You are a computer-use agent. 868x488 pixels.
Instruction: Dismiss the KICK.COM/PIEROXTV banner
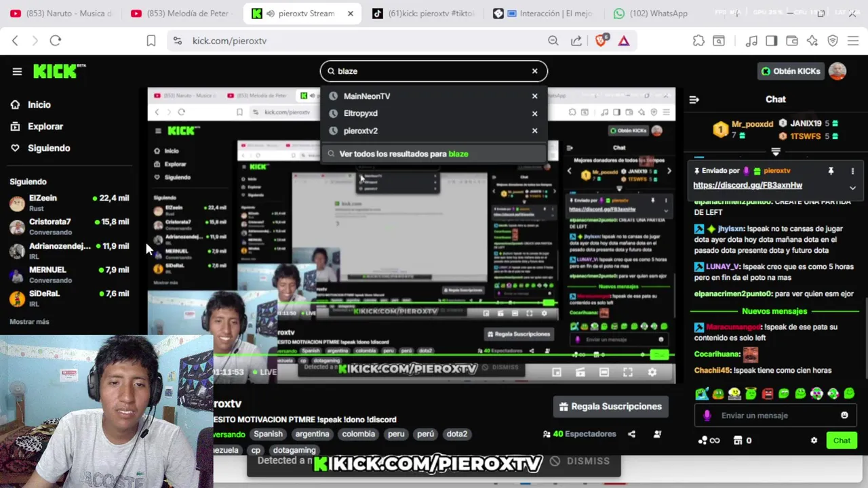(x=580, y=461)
